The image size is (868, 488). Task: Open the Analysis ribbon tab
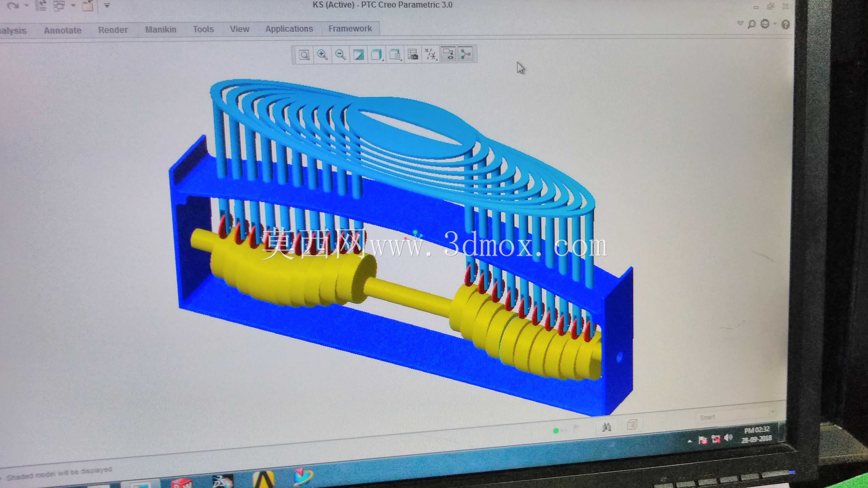click(13, 31)
